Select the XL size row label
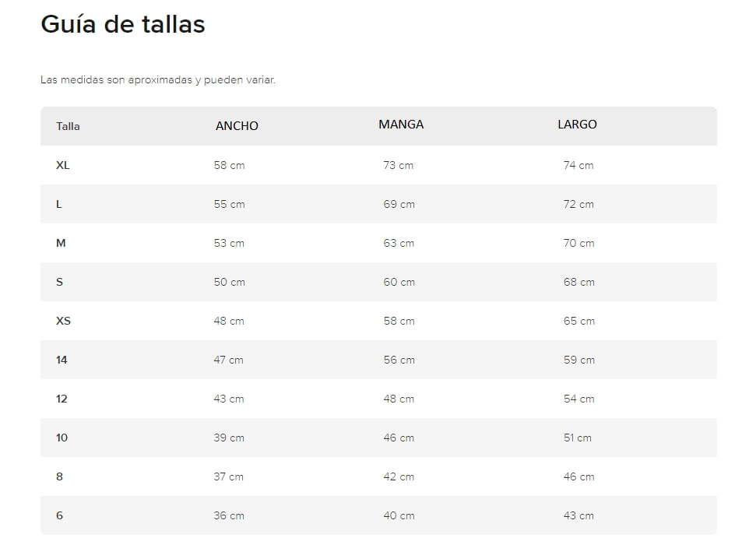The image size is (756, 559). 63,165
